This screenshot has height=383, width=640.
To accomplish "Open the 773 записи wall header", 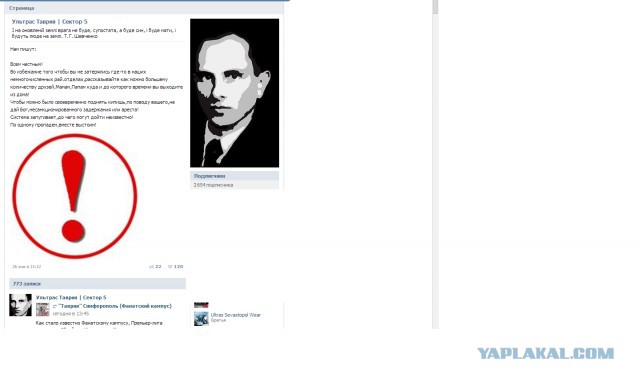I will 98,283.
